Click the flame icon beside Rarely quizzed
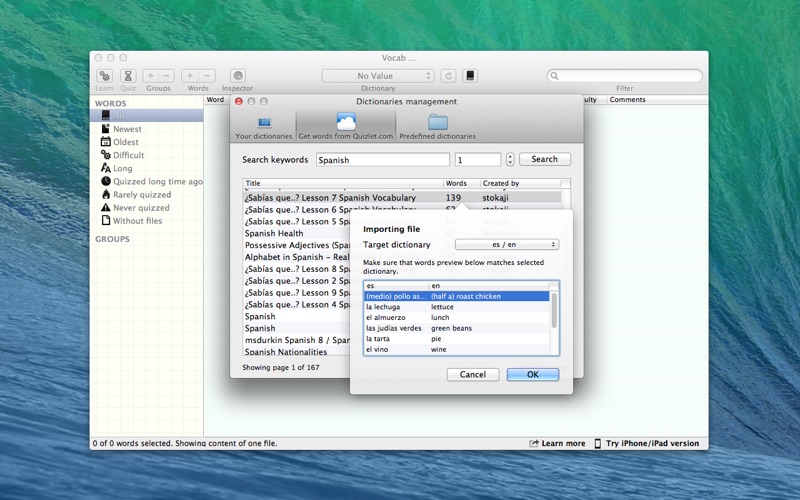 pyautogui.click(x=106, y=194)
